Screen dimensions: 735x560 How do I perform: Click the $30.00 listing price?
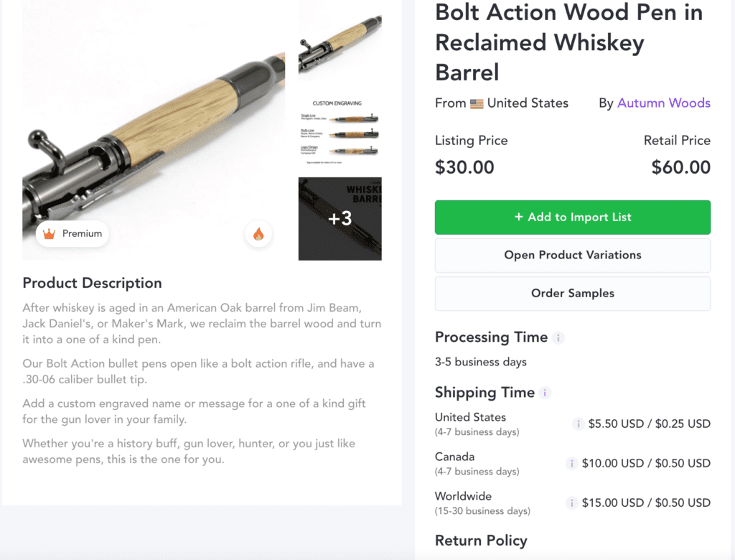coord(464,167)
